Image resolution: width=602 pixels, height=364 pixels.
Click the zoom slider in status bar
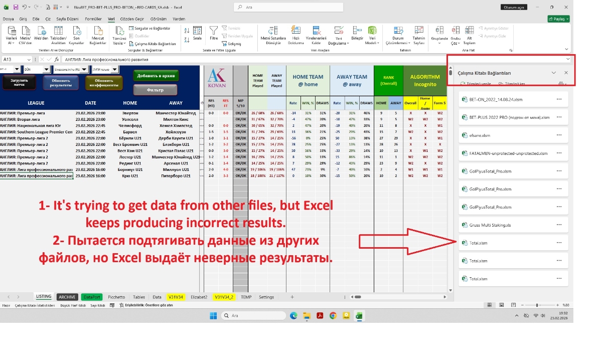click(x=537, y=305)
